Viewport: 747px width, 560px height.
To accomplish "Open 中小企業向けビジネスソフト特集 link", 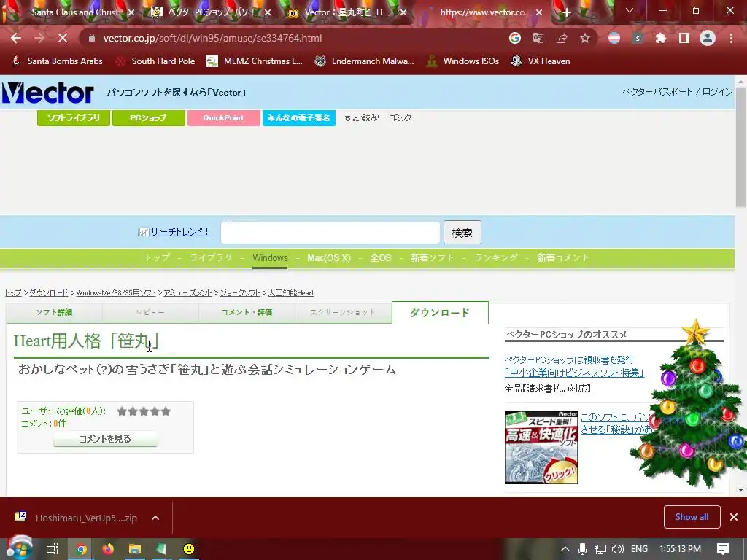I will pyautogui.click(x=574, y=373).
